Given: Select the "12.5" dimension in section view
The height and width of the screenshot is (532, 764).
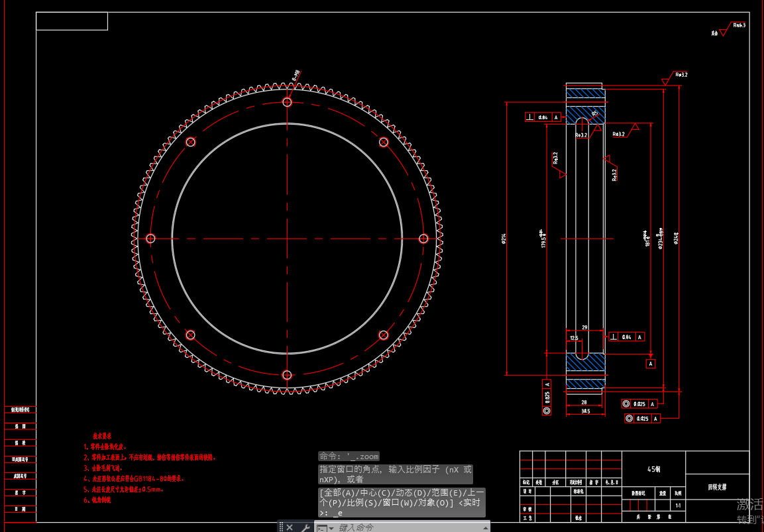Looking at the screenshot, I should coord(574,338).
